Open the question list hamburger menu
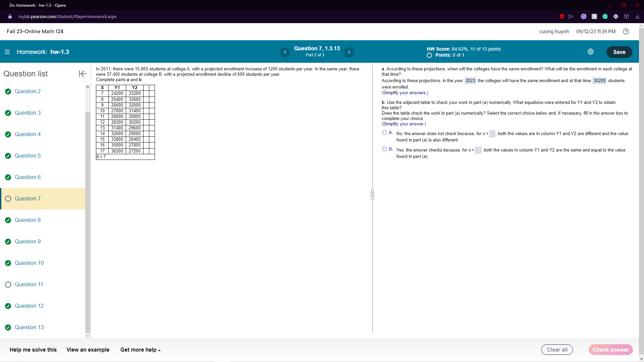Image resolution: width=644 pixels, height=362 pixels. [7, 52]
